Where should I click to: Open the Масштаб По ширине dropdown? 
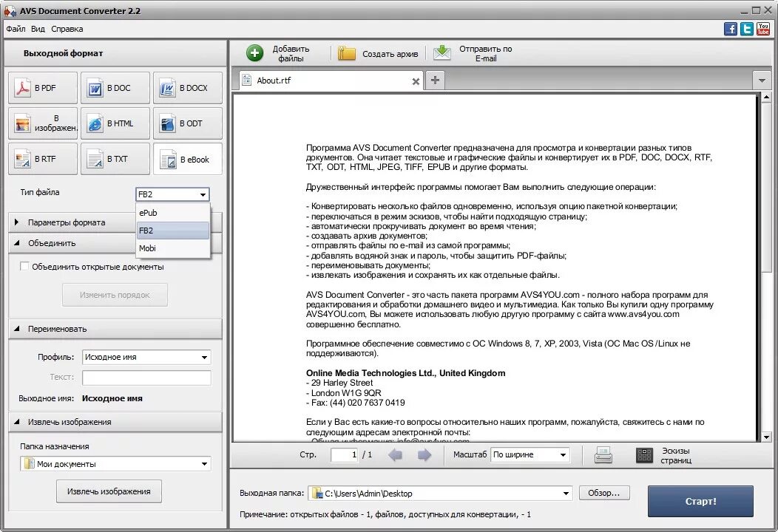click(x=530, y=454)
